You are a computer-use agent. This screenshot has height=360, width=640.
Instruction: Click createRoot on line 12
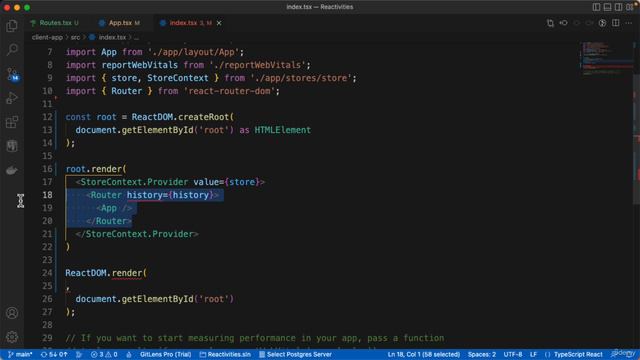click(x=204, y=117)
